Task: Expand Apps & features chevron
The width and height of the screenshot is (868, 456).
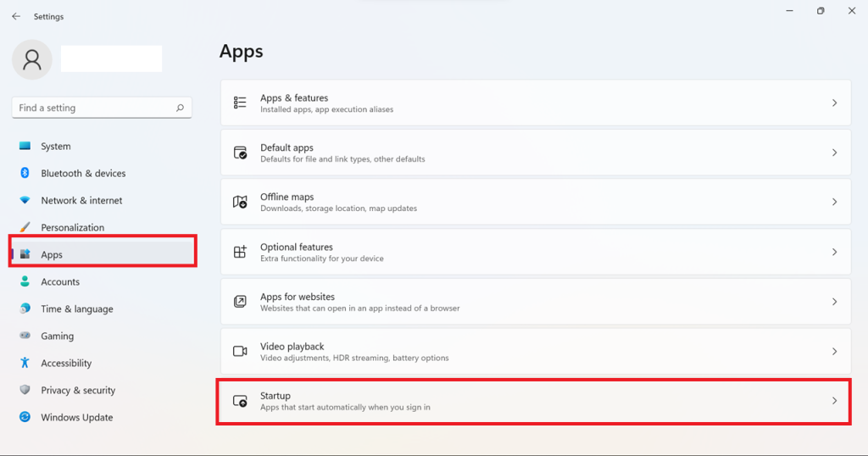Action: click(x=834, y=103)
